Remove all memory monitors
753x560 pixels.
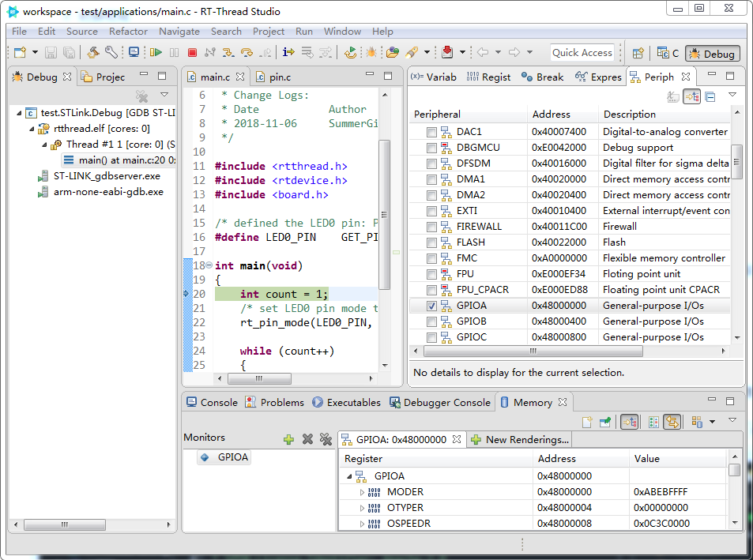(x=326, y=439)
